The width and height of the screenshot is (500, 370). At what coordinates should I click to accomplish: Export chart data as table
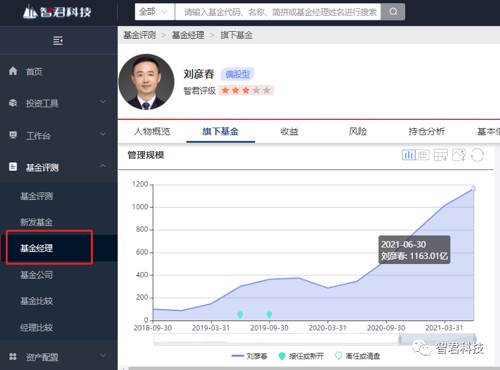(x=440, y=155)
